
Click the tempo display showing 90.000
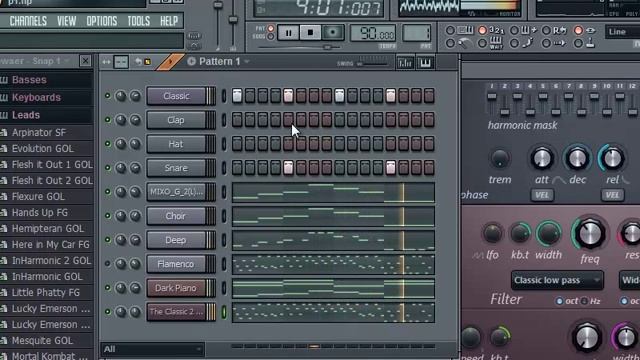click(373, 33)
